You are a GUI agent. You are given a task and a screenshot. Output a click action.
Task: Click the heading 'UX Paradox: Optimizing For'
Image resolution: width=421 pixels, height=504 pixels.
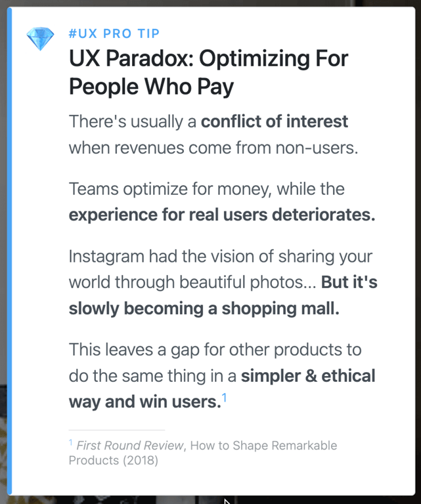(209, 59)
